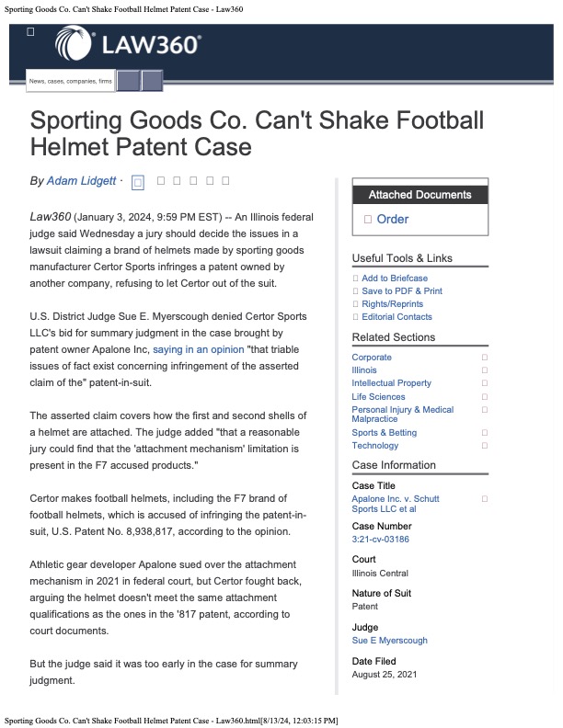Click the icon beside the Order document
The width and height of the screenshot is (563, 728).
[368, 220]
